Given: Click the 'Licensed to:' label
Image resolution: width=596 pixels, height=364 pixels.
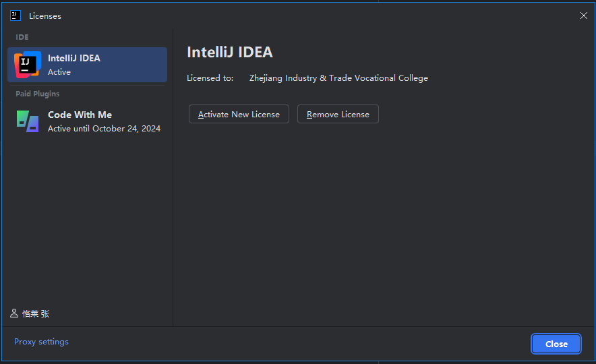Looking at the screenshot, I should pos(210,78).
